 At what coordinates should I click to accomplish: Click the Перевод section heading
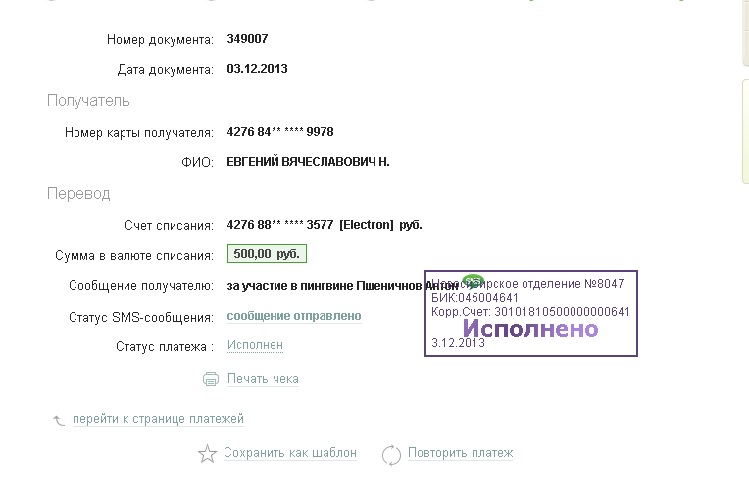pos(79,193)
